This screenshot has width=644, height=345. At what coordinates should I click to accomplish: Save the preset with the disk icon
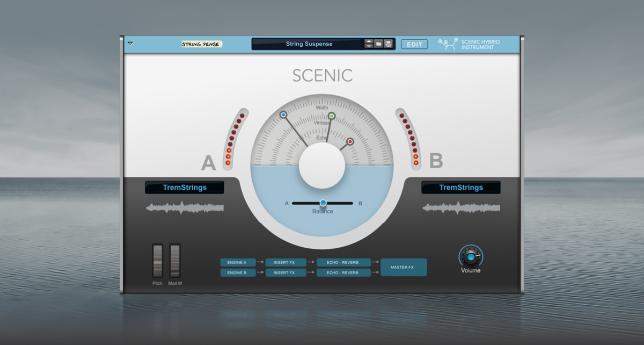point(388,44)
